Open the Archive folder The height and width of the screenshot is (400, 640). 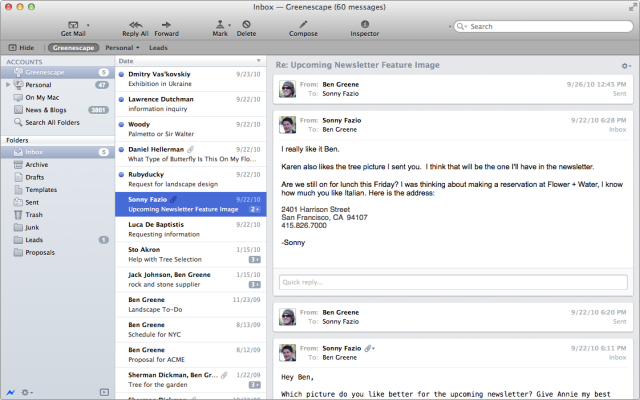tap(58, 164)
